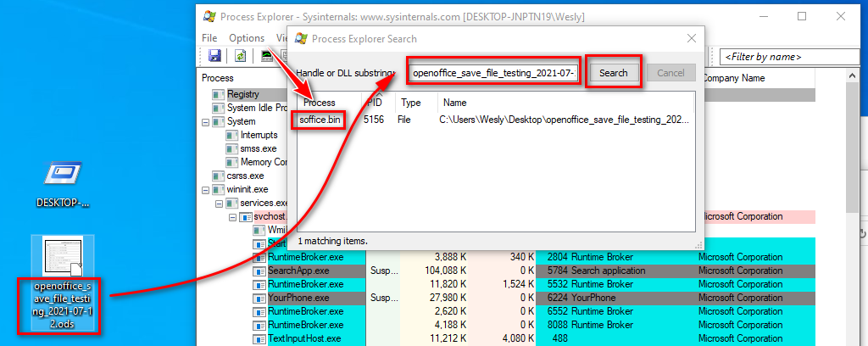Collapse the svchost tree node
Screen dimensions: 868x346
232,216
